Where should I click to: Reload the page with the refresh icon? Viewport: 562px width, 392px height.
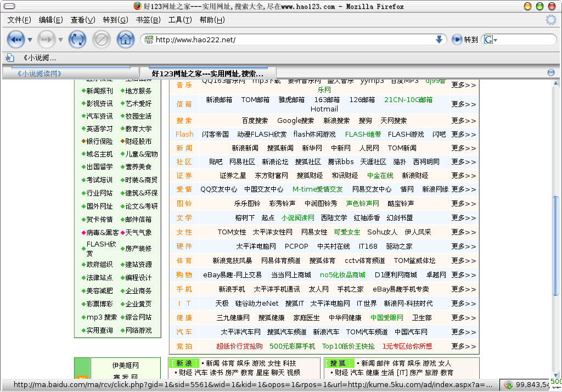tap(77, 40)
